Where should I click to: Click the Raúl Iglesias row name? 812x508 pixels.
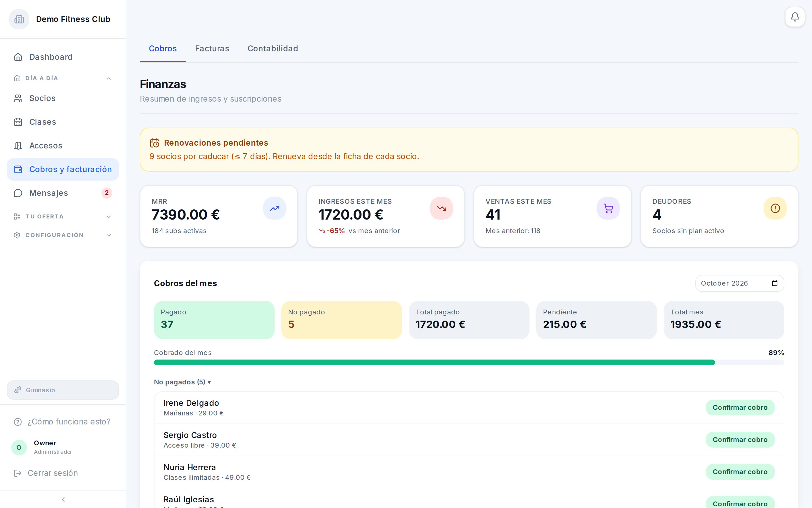pos(189,499)
